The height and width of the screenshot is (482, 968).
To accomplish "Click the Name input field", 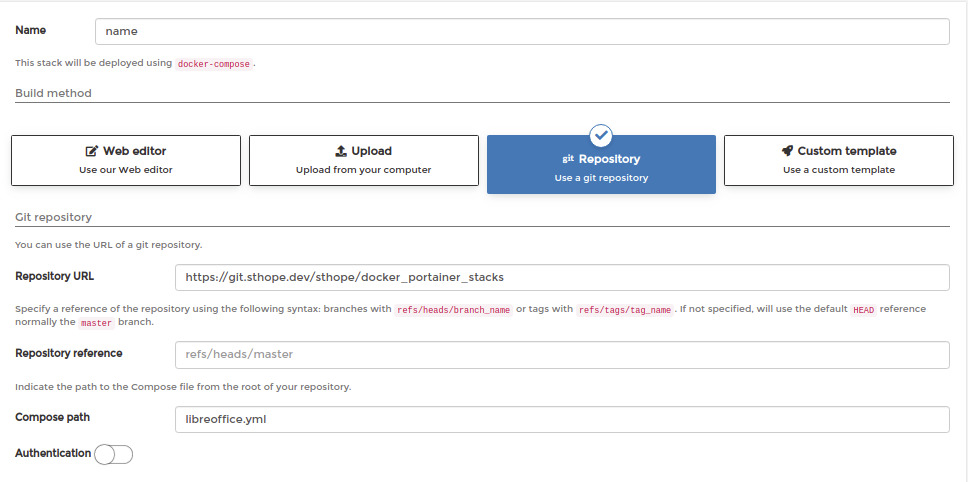I will coord(522,31).
